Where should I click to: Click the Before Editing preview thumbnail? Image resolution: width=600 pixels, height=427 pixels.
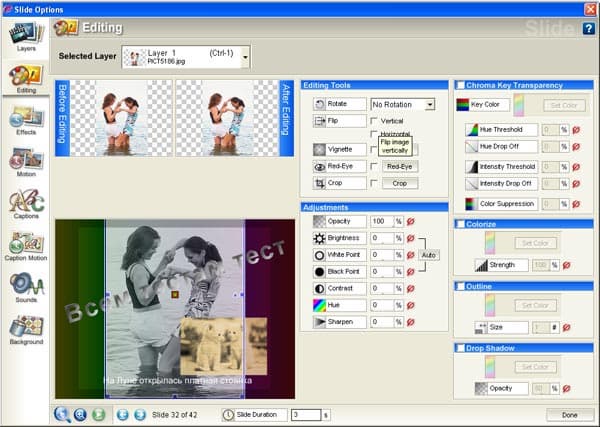tap(121, 118)
